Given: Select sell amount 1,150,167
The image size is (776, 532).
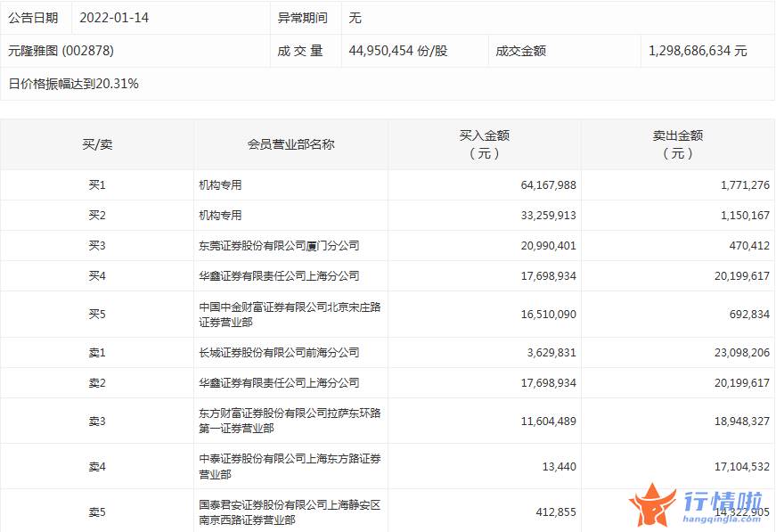Looking at the screenshot, I should coord(746,216).
